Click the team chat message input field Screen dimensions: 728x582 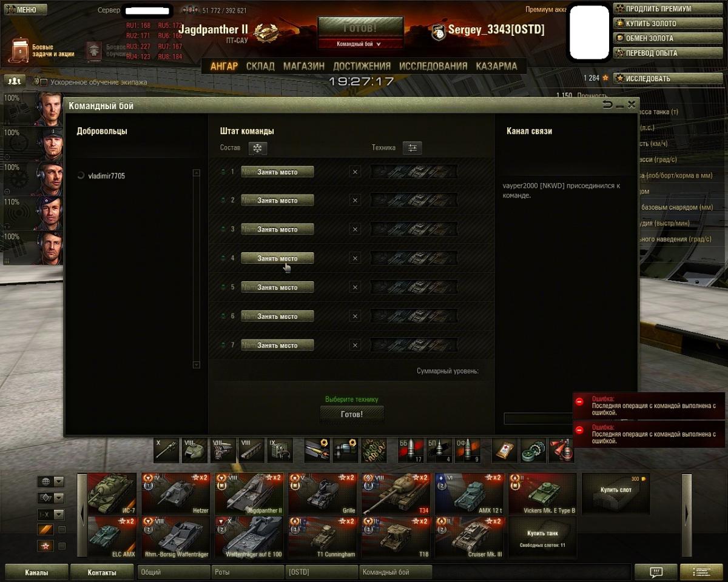tap(538, 418)
